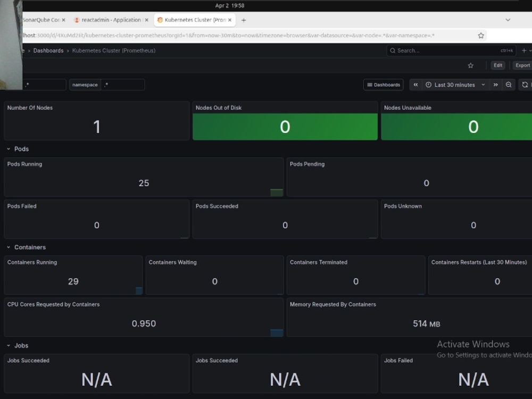Click the clock date Apr 2 19:58
532x399 pixels.
(229, 5)
